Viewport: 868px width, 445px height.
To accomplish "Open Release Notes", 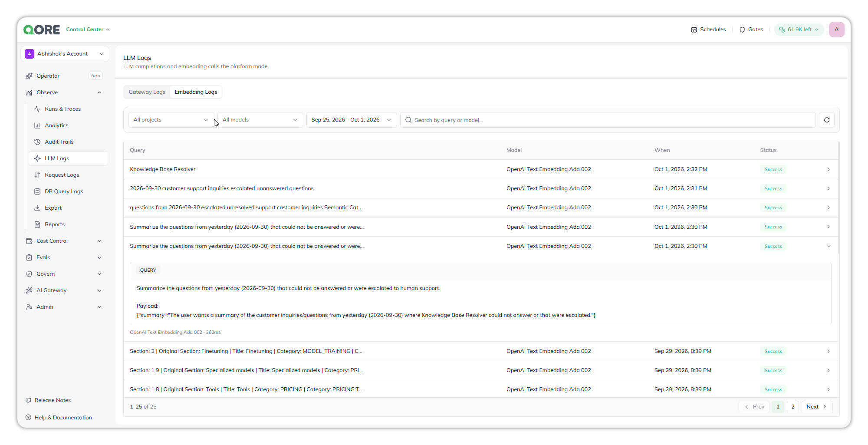I will coord(48,400).
